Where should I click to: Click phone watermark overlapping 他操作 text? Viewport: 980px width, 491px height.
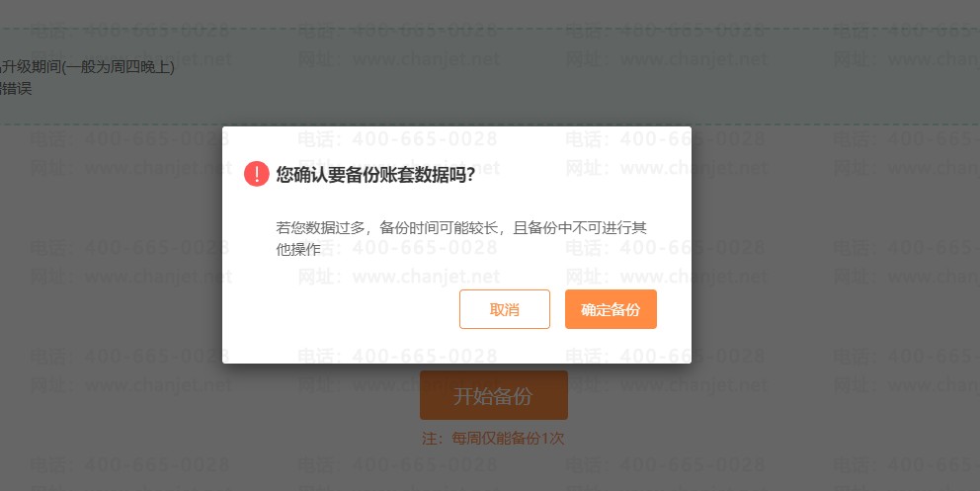(x=397, y=247)
